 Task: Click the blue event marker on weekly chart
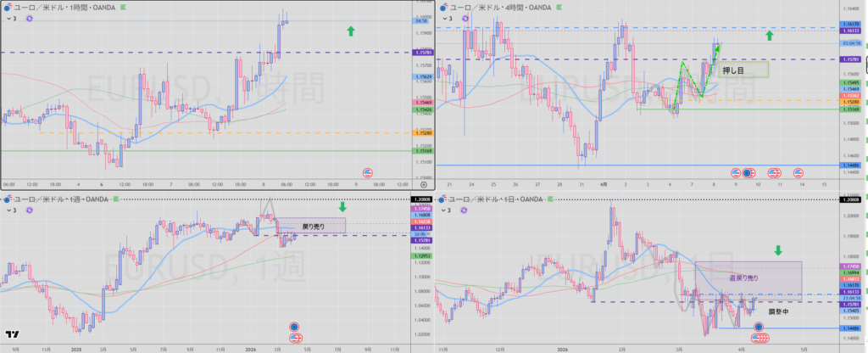(294, 326)
